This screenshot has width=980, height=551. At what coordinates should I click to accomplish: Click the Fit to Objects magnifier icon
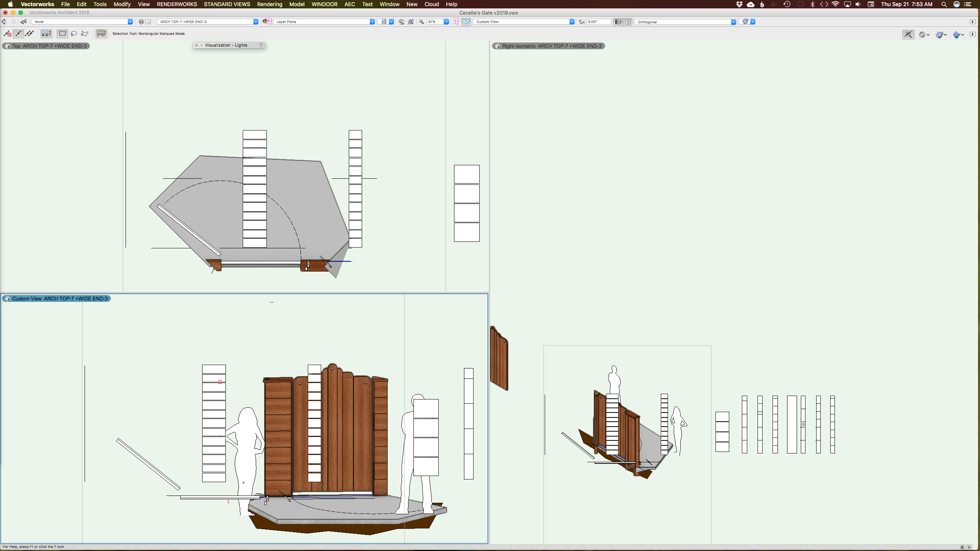(410, 22)
